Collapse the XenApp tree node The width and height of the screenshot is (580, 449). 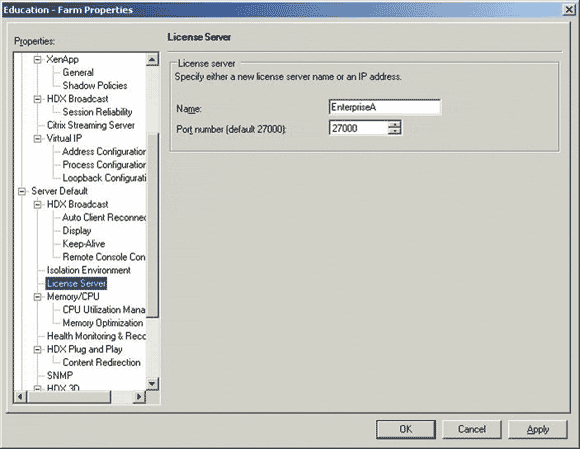coord(37,59)
